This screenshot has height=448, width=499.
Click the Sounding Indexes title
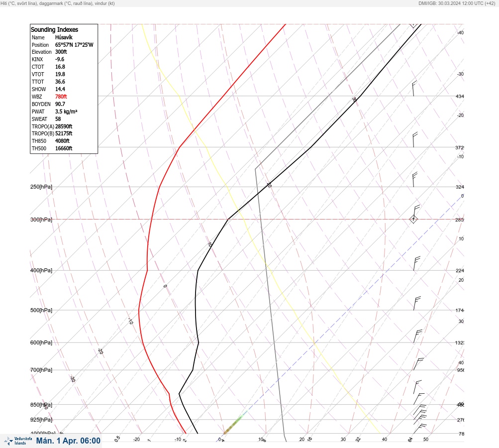tap(54, 29)
